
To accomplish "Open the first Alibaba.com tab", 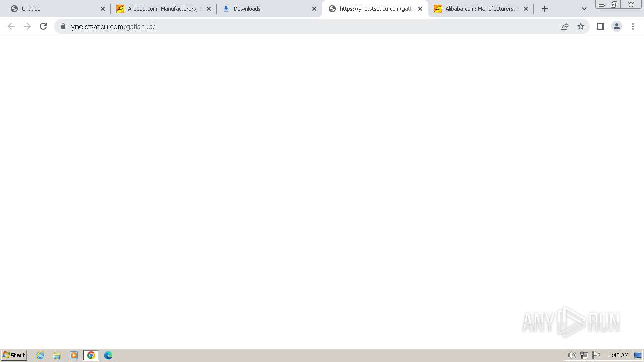I will (164, 9).
